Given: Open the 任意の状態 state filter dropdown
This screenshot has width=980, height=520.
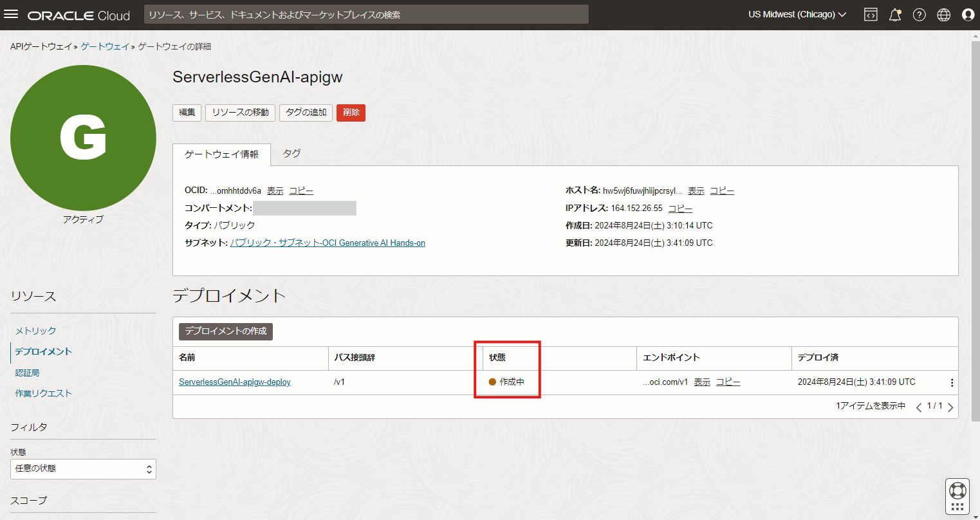Looking at the screenshot, I should pos(83,469).
